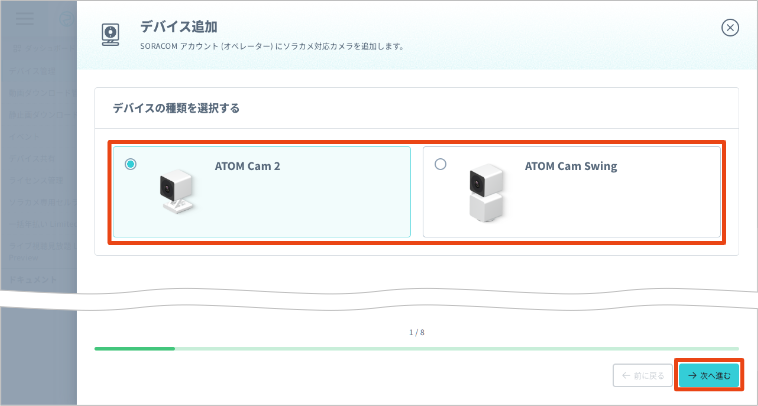Click the デバイスの種類を選択する section heading
Viewport: 758px width, 406px height.
tap(176, 107)
